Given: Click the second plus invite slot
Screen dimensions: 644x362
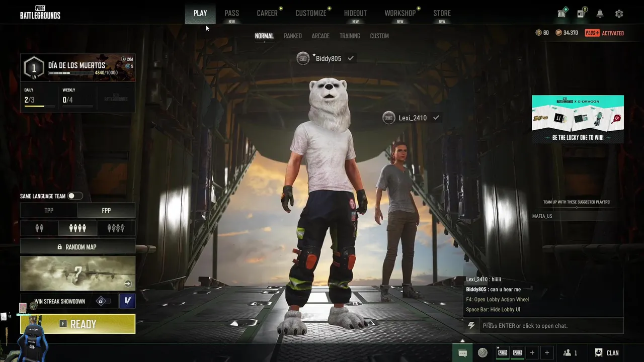Looking at the screenshot, I should click(x=547, y=352).
